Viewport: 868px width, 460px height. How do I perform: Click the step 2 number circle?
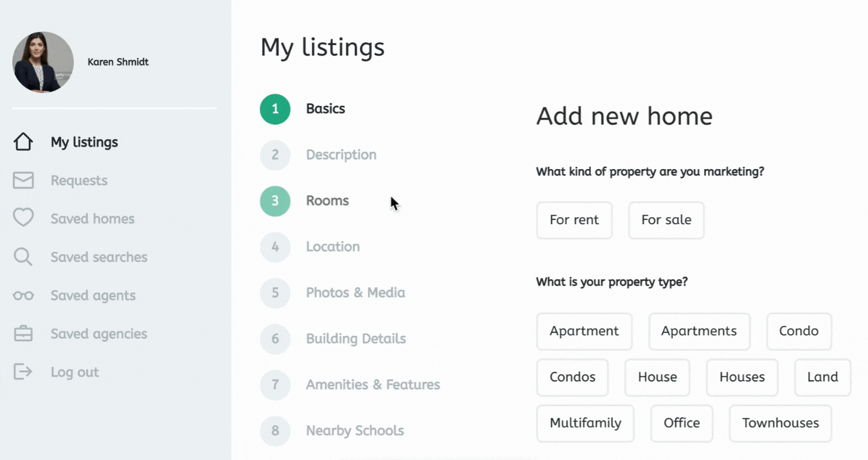275,155
